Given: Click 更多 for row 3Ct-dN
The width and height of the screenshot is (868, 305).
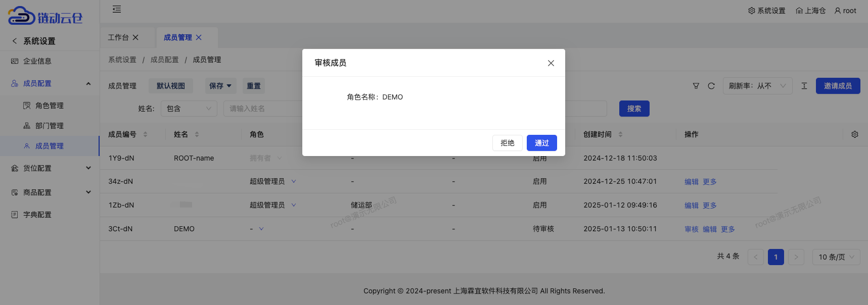Looking at the screenshot, I should coord(728,229).
